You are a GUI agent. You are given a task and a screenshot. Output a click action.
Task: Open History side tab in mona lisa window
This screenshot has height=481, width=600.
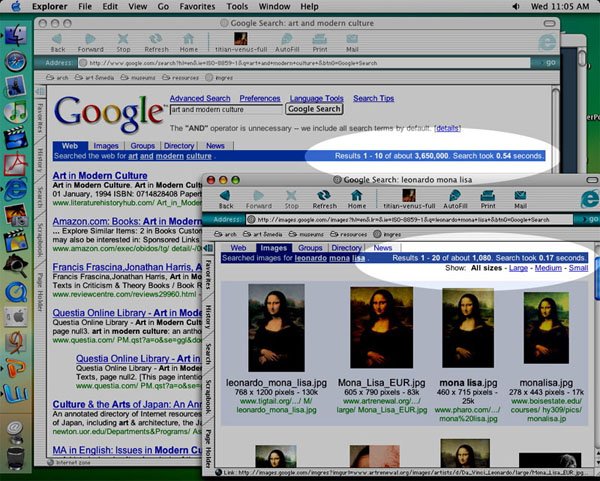[x=208, y=317]
